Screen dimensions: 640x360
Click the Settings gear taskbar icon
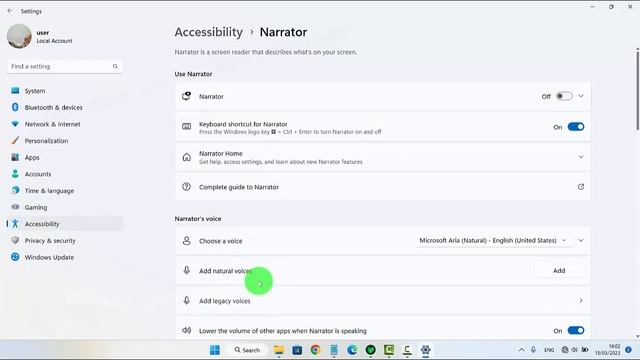tap(425, 350)
